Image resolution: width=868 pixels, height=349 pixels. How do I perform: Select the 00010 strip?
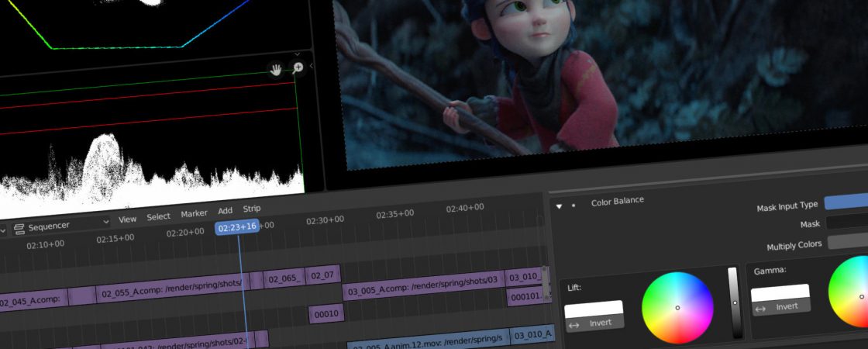point(326,313)
